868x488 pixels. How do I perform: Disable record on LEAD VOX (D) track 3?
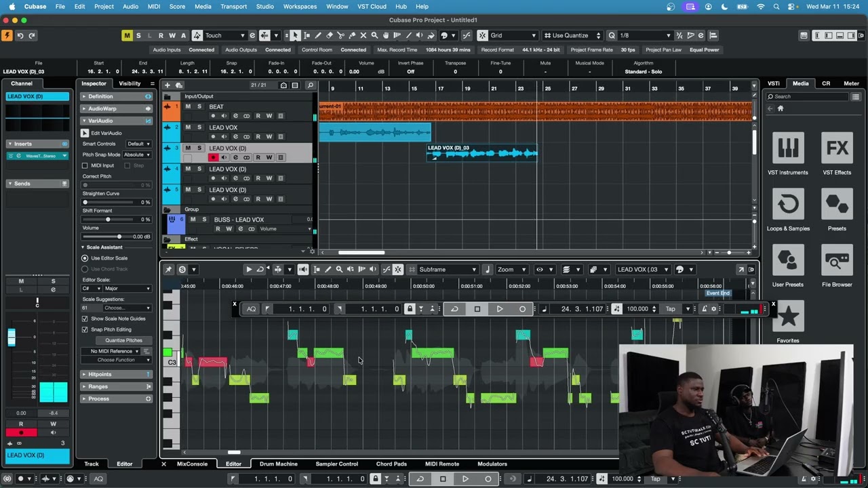tap(213, 157)
